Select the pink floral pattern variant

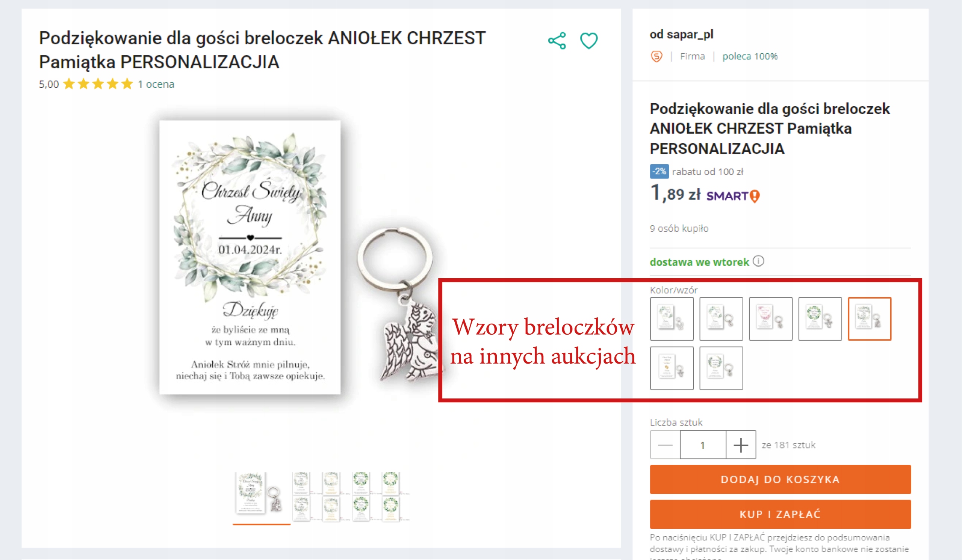pyautogui.click(x=770, y=319)
